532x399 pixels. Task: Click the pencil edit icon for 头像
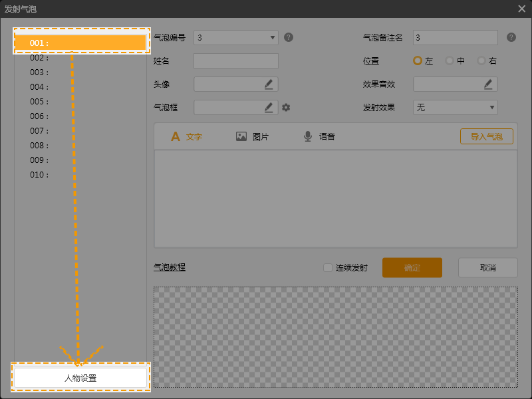coord(269,84)
